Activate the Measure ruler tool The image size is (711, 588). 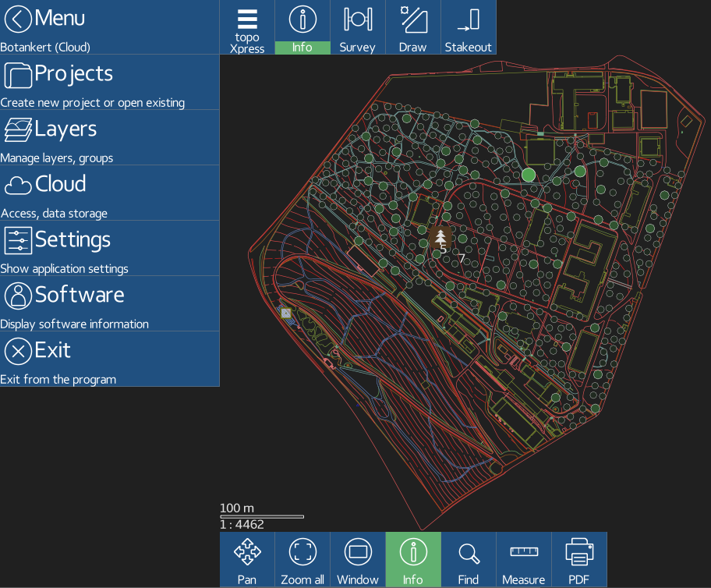[524, 559]
